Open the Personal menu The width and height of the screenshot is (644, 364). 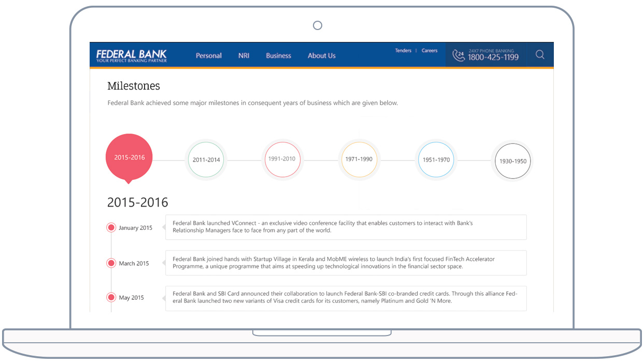(209, 56)
